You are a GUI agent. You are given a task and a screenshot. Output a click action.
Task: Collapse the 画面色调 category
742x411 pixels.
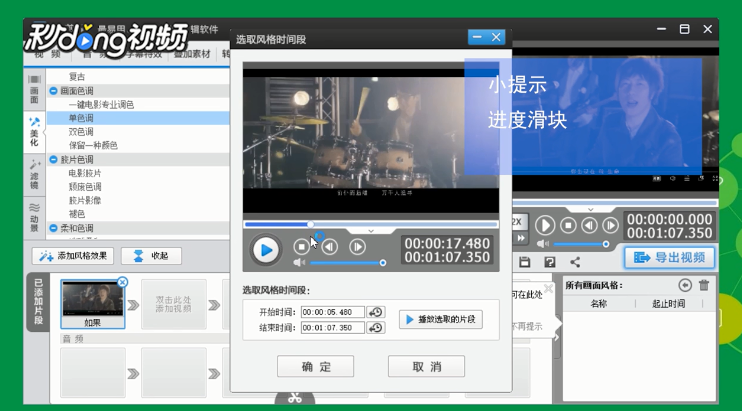click(x=53, y=91)
